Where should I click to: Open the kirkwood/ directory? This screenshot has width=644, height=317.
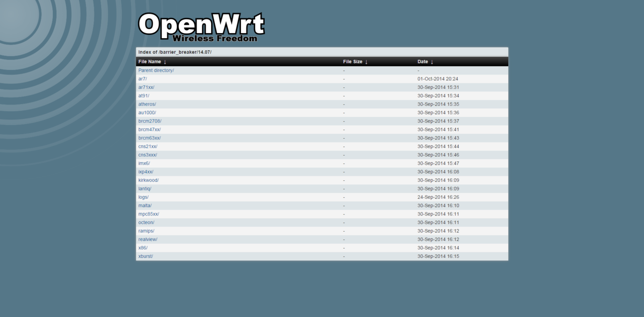pyautogui.click(x=148, y=180)
